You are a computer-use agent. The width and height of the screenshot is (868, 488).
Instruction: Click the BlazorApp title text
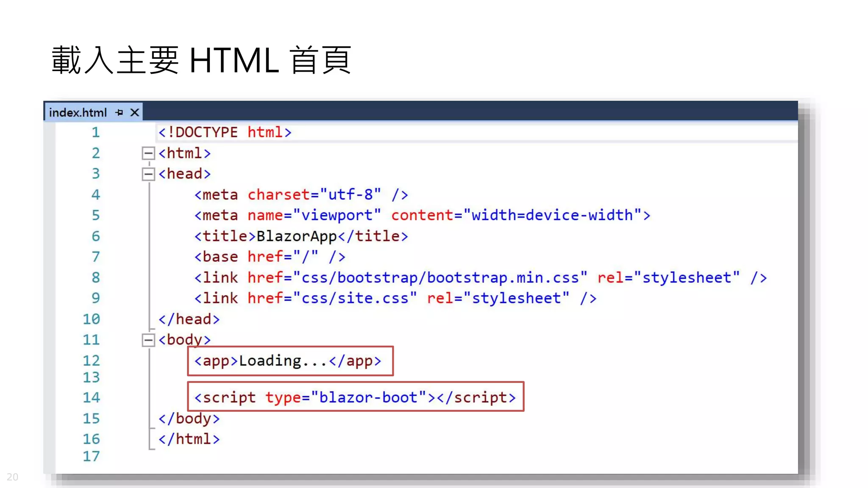(x=296, y=236)
